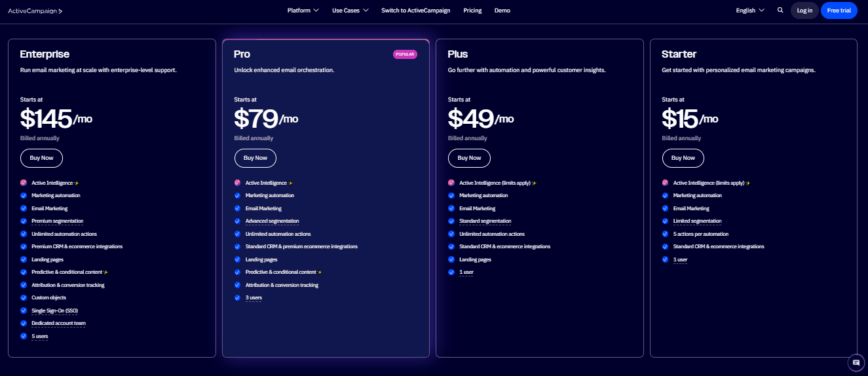Click the POPULAR badge on Pro
This screenshot has height=376, width=868.
[x=405, y=54]
